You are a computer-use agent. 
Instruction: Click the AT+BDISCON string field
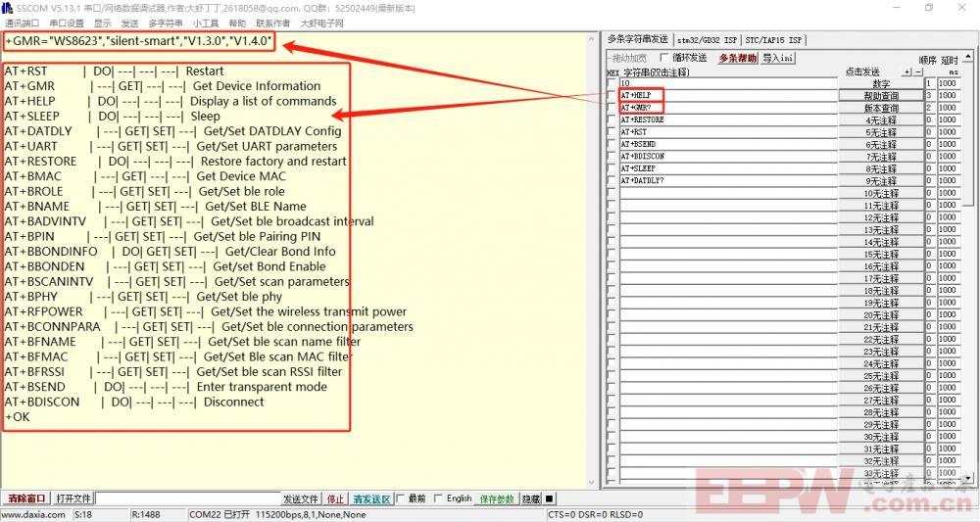tap(728, 156)
